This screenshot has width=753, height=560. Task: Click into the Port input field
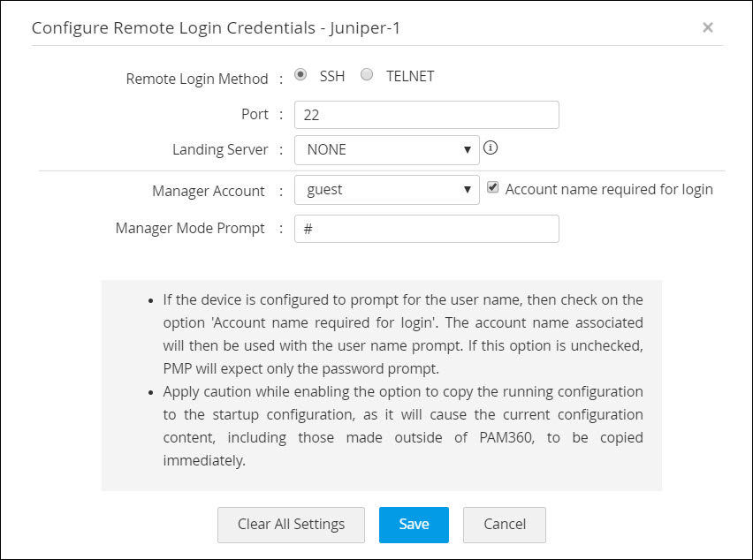click(x=426, y=115)
